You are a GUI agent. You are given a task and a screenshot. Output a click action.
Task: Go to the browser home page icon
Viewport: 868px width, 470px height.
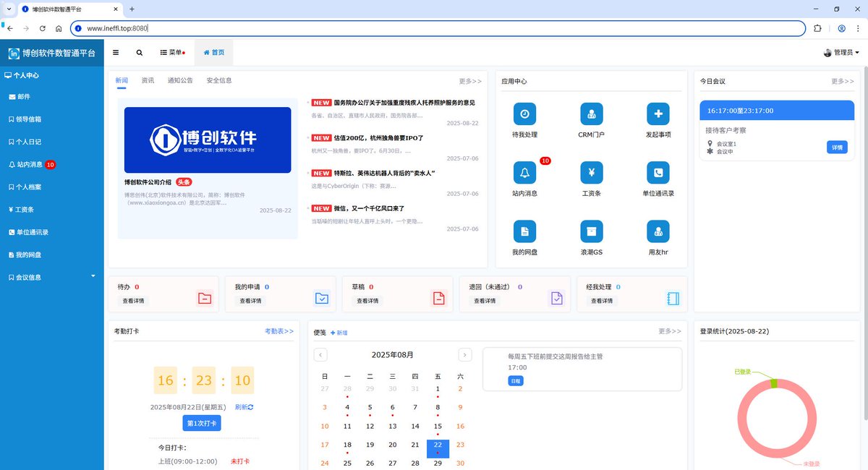click(x=59, y=28)
